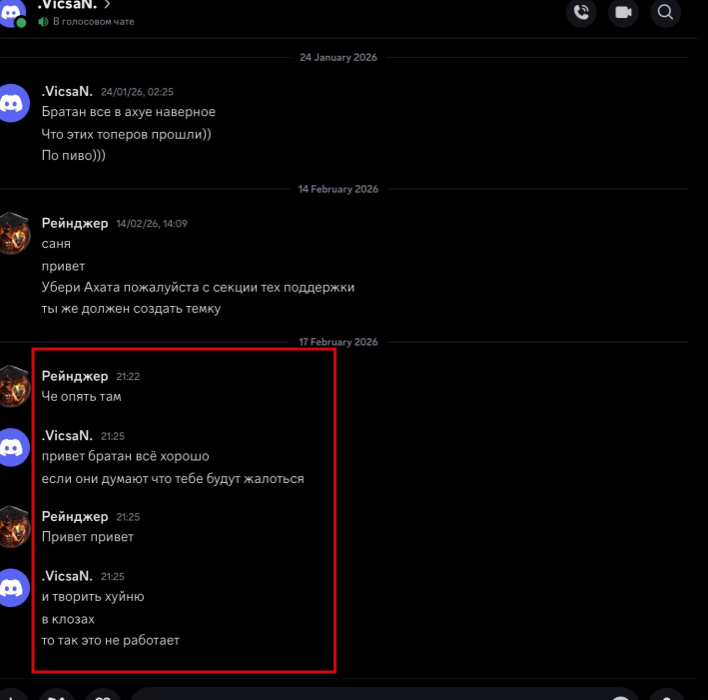Select message 'По пиво)))'
The height and width of the screenshot is (700, 708).
[x=74, y=155]
